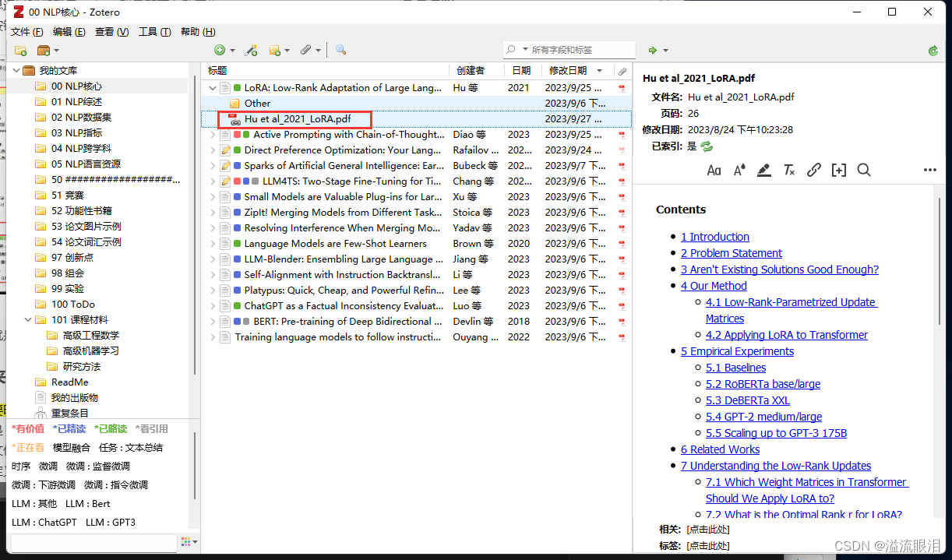The height and width of the screenshot is (560, 952).
Task: Click the attachment column paperclip header icon
Action: pos(622,71)
